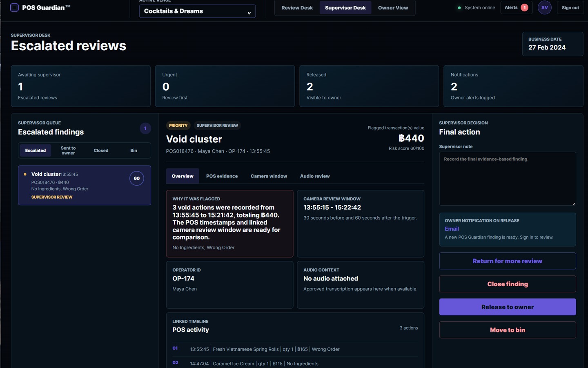Switch to the Review Desk tab
Image resolution: width=588 pixels, height=368 pixels.
[297, 8]
